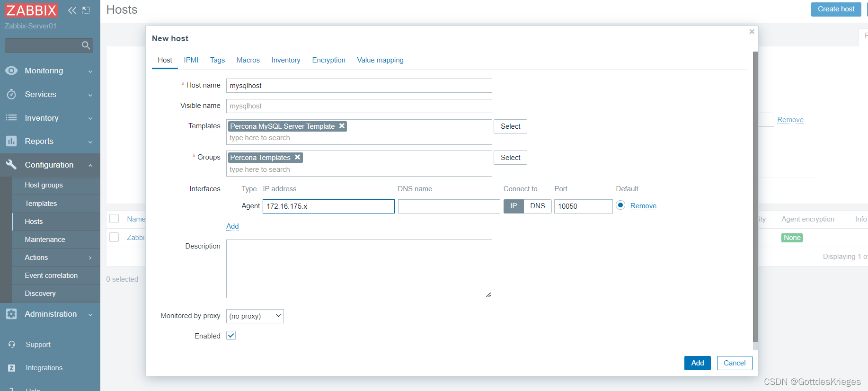Check the Zabbix server row checkbox
The width and height of the screenshot is (868, 391).
point(114,237)
